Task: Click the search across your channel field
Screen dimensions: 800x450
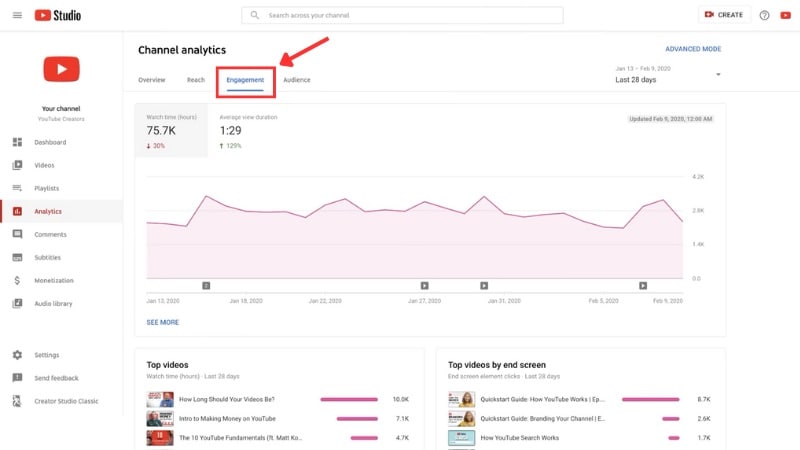Action: [x=403, y=15]
